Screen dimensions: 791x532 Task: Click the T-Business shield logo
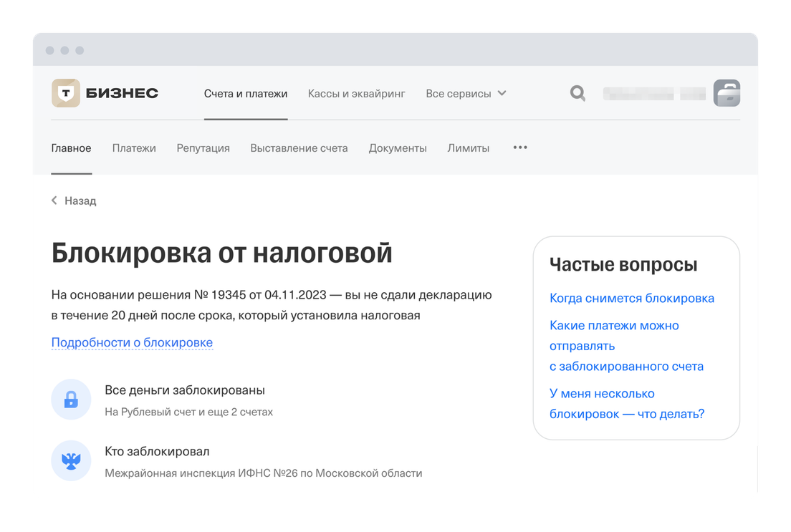point(66,93)
